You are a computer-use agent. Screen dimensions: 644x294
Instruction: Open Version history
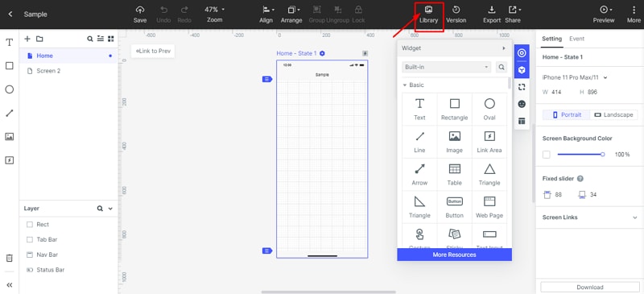pyautogui.click(x=456, y=14)
